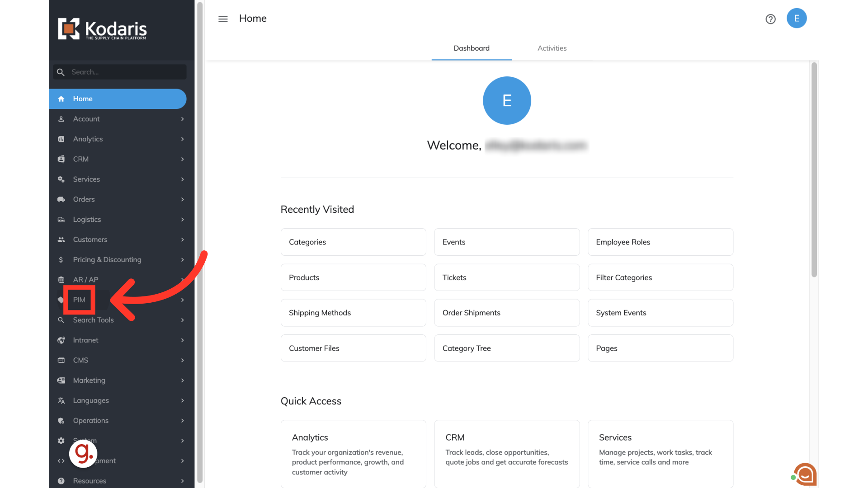Open the help question mark icon

[770, 19]
